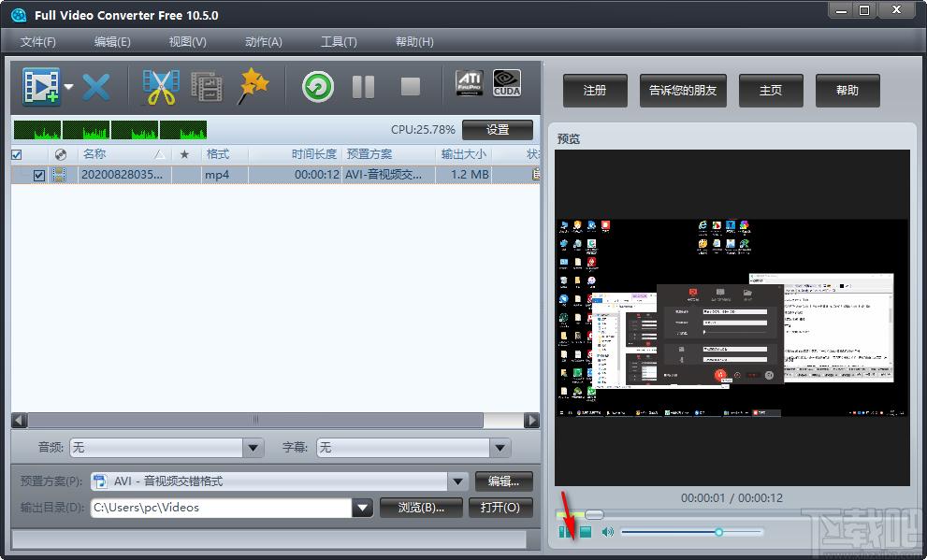927x560 pixels.
Task: Click the 输出大小 column header
Action: pos(464,154)
